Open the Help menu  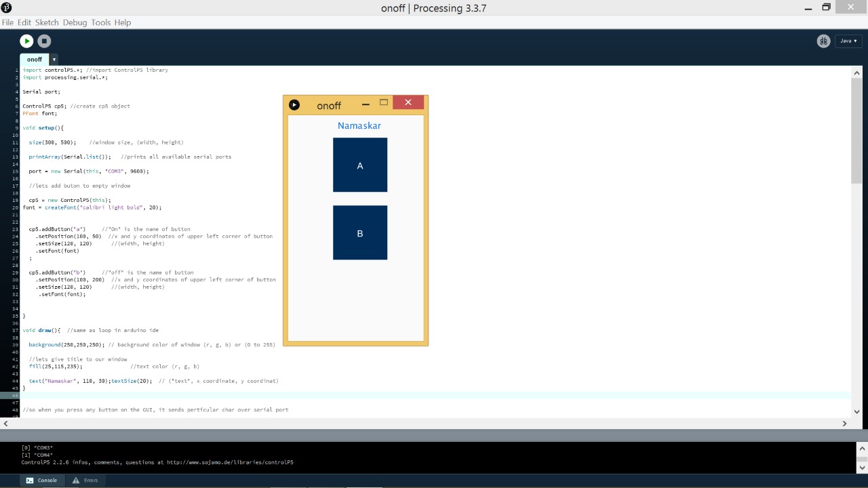tap(123, 22)
